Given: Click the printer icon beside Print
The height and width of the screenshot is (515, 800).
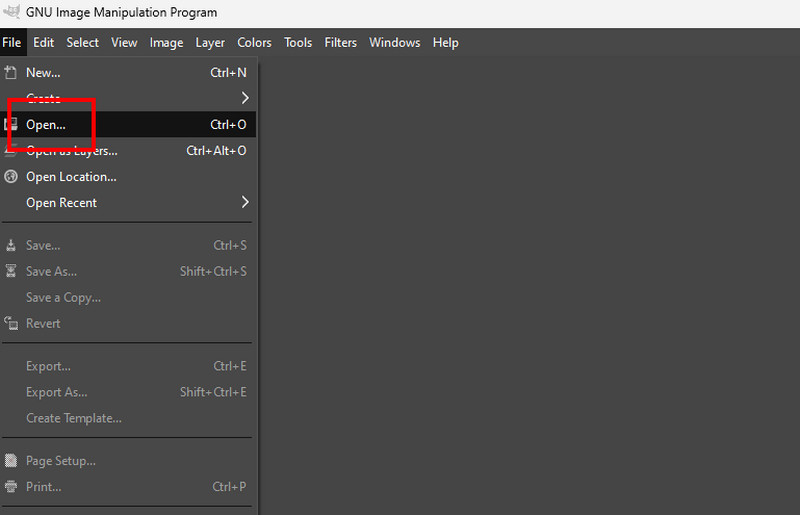Looking at the screenshot, I should (11, 487).
